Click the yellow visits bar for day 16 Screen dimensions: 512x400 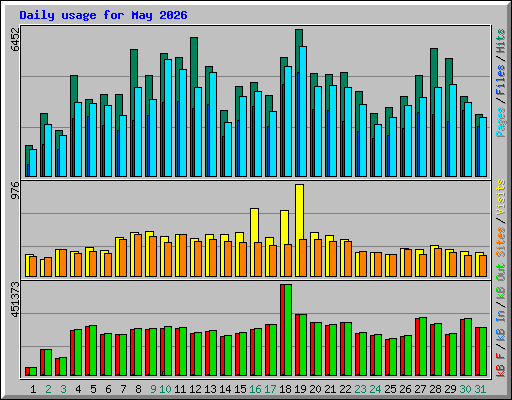click(x=254, y=225)
